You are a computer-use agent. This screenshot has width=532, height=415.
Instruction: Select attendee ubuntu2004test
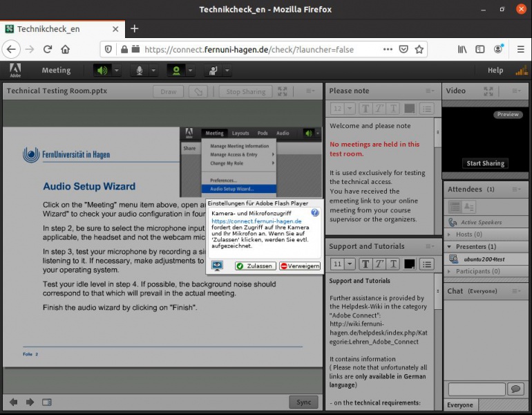click(486, 259)
